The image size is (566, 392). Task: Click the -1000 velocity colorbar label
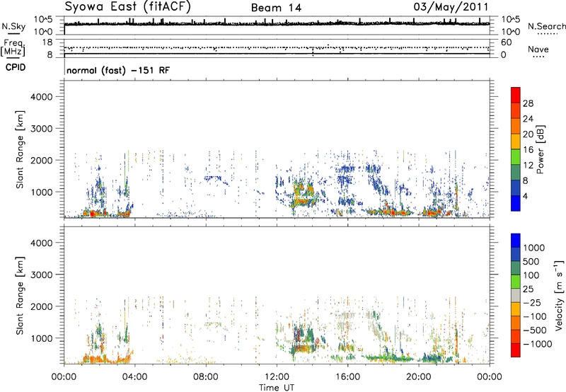tap(538, 344)
